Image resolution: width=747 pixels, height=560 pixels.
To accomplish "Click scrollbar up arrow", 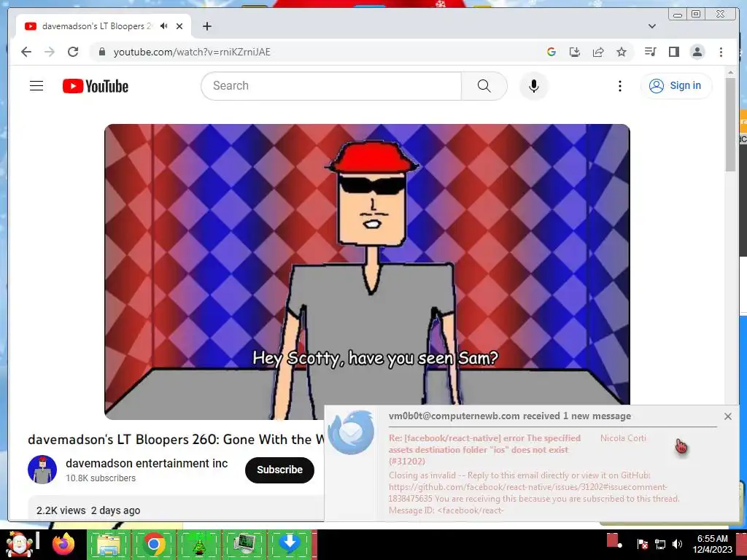I will pyautogui.click(x=730, y=72).
